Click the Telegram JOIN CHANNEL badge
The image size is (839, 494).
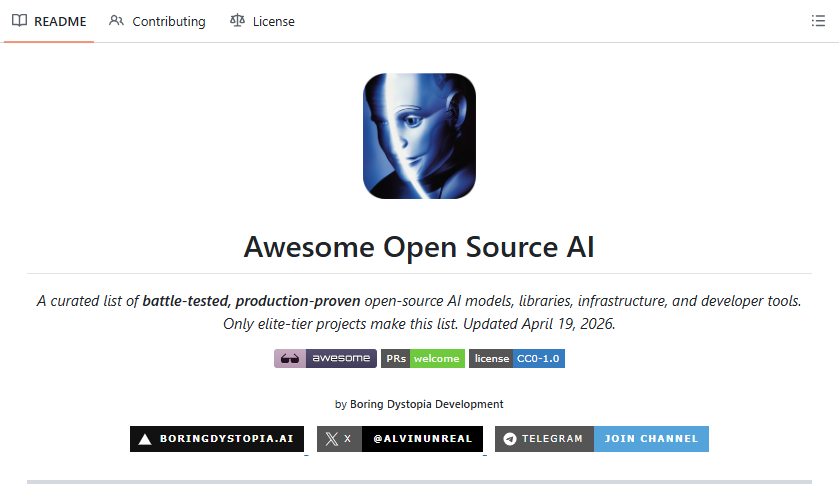point(601,439)
